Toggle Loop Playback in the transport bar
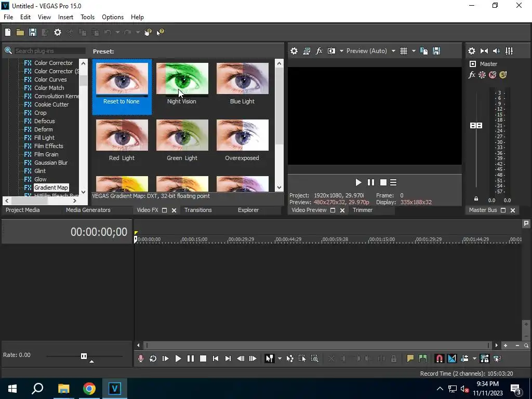Viewport: 532px width, 399px height. (153, 358)
